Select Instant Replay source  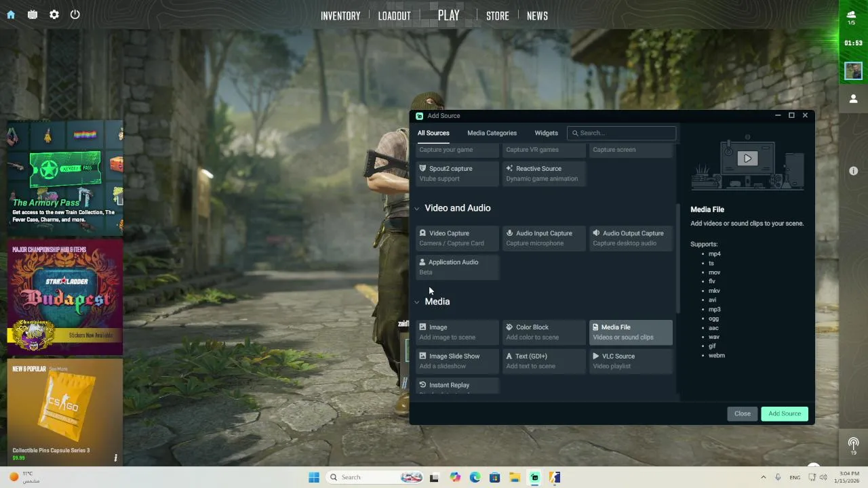point(457,386)
